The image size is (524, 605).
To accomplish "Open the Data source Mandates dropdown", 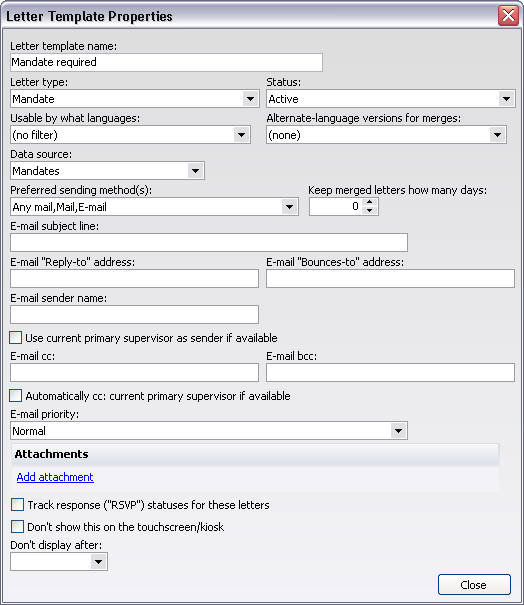I will point(196,171).
